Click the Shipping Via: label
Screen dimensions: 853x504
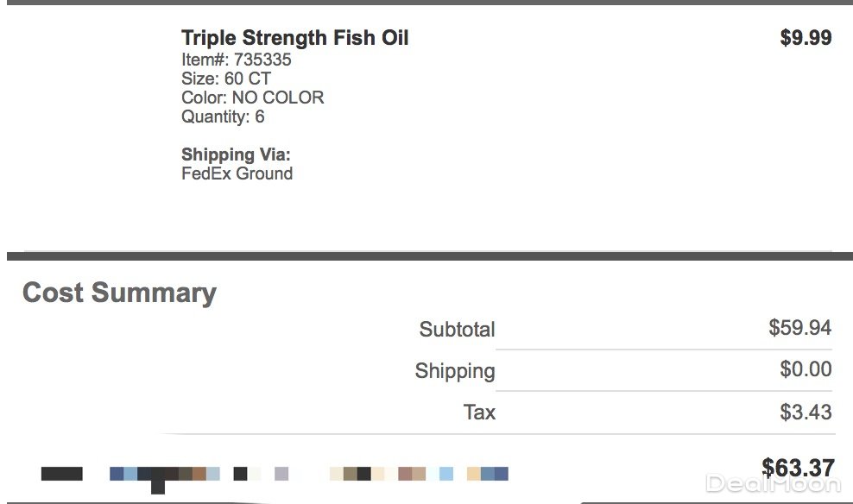coord(236,154)
